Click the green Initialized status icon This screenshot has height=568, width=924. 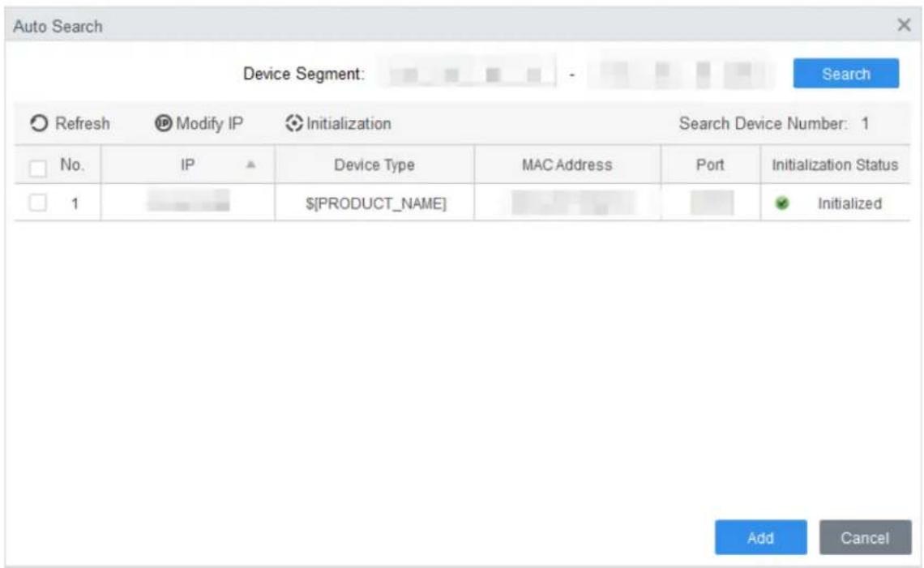pos(782,203)
